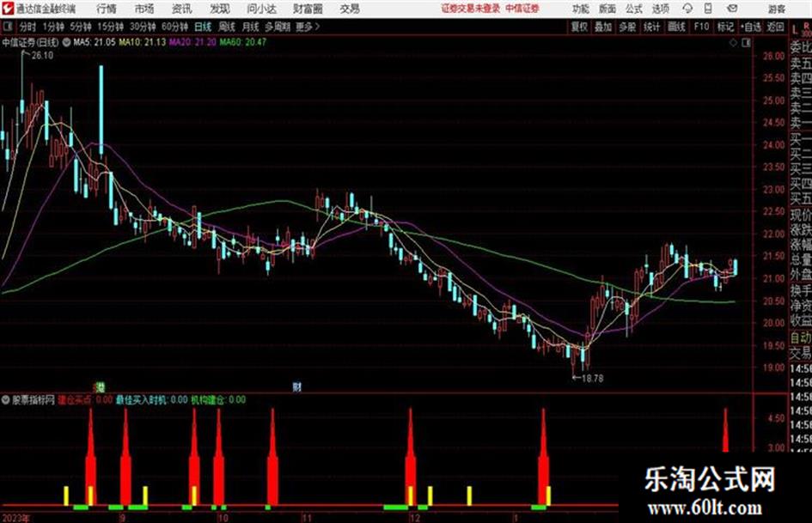
Task: Click the 2023年 date axis label
Action: coord(15,518)
